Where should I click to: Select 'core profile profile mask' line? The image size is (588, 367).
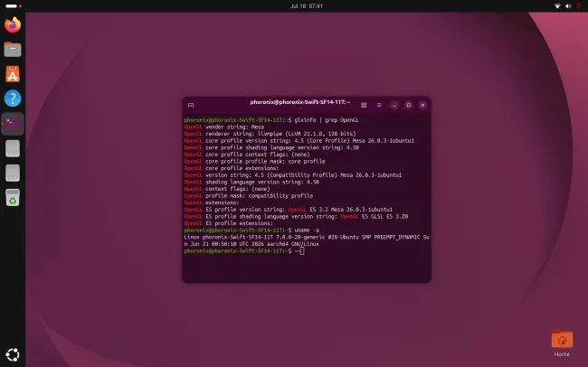tap(254, 161)
